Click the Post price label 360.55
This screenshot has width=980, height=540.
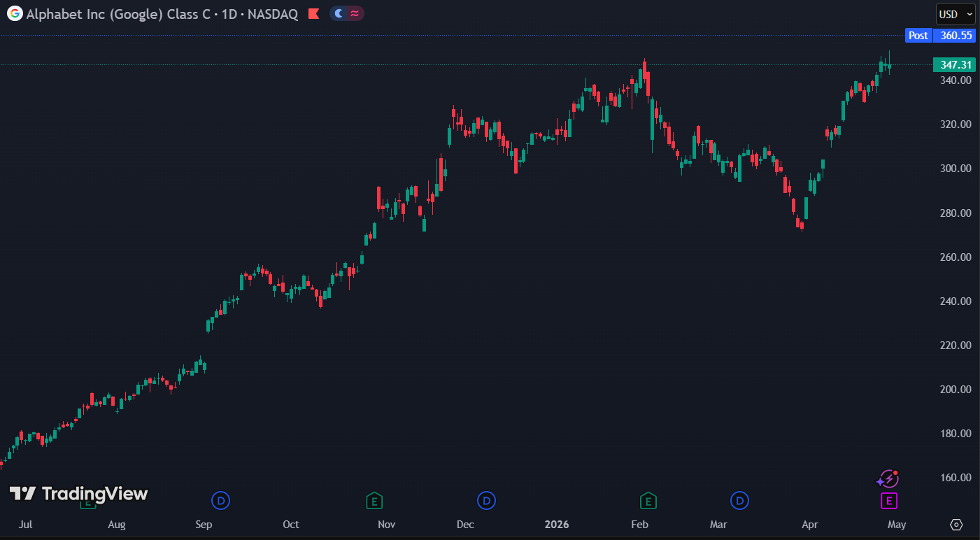(940, 35)
